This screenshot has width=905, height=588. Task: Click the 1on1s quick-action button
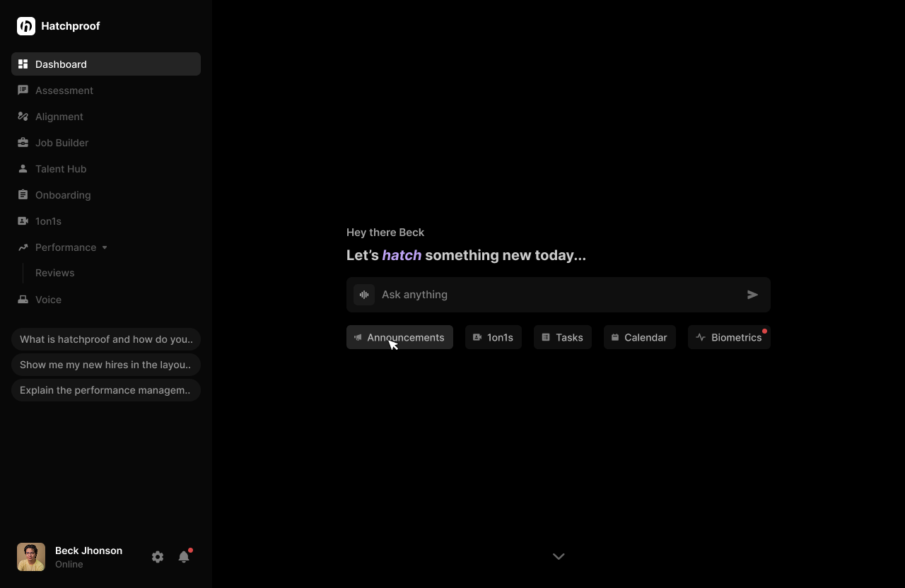click(x=494, y=337)
